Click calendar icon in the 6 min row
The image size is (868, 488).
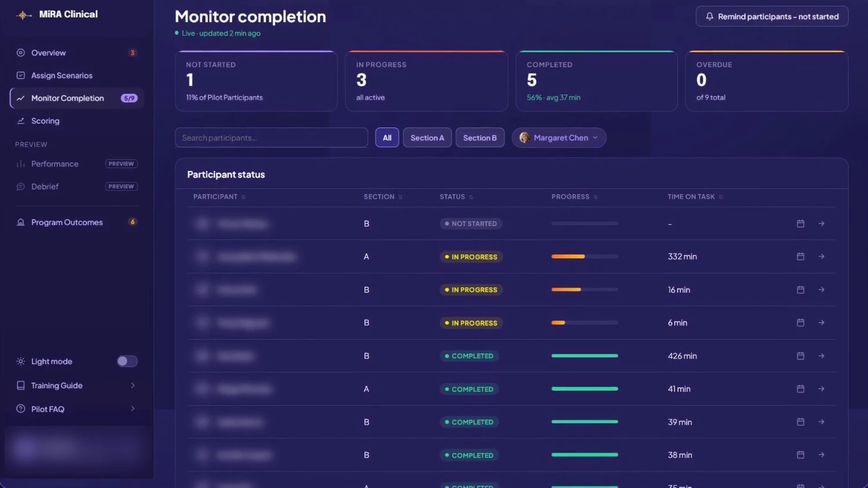tap(800, 322)
